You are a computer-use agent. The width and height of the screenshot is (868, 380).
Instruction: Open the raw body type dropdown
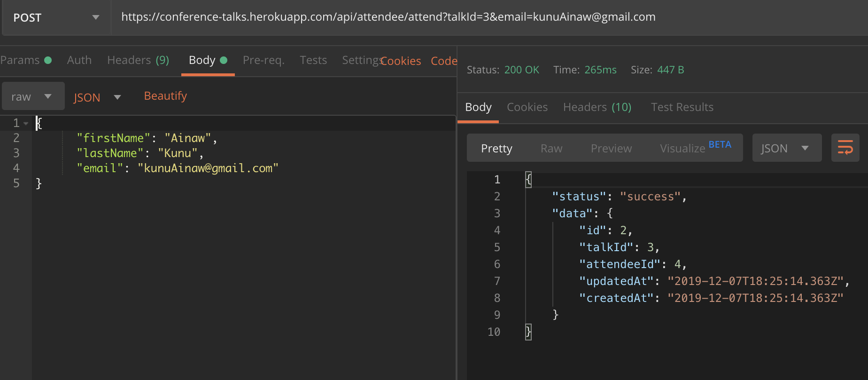33,96
